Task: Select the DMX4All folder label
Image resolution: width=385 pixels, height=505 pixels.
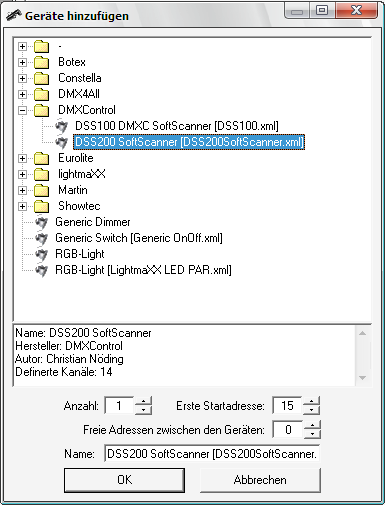Action: (79, 94)
